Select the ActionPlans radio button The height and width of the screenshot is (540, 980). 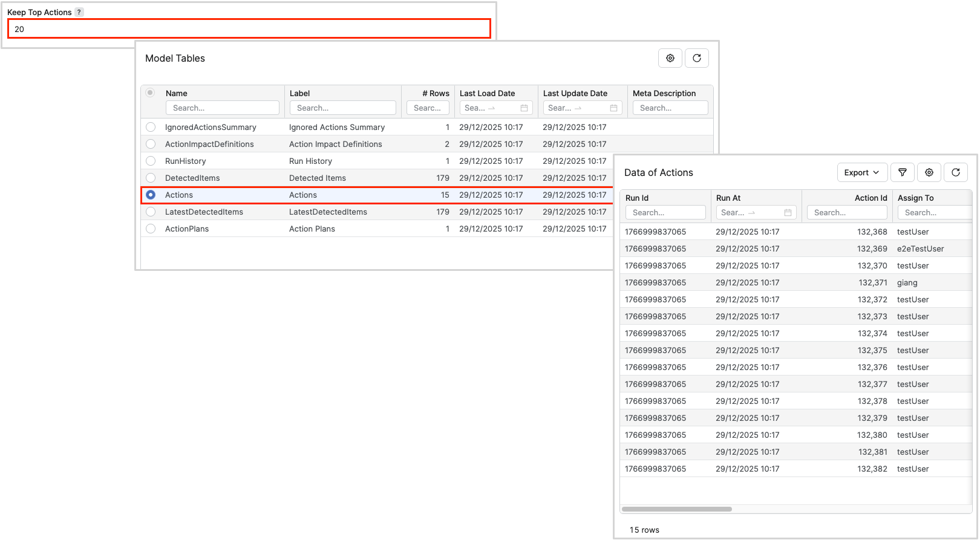click(151, 229)
